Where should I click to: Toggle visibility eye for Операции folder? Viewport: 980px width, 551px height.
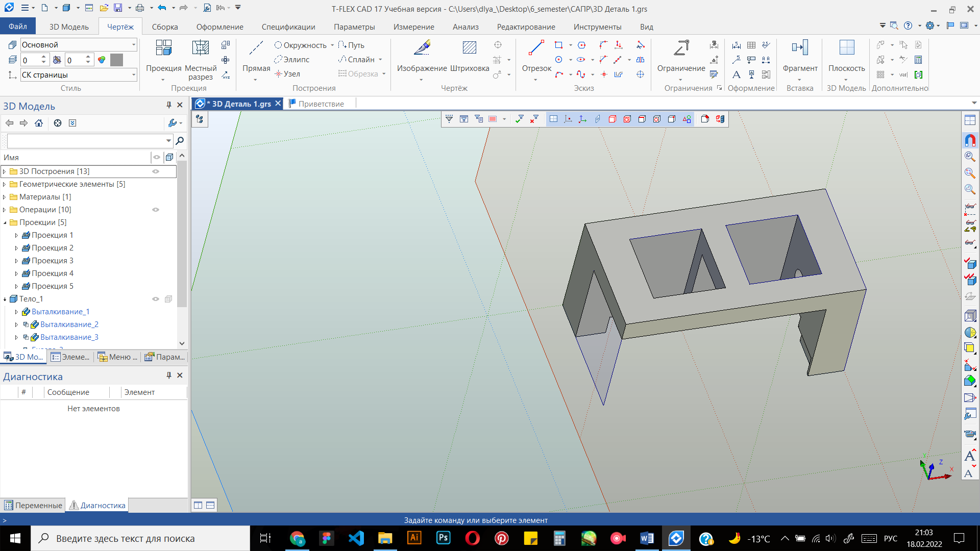[x=156, y=210]
